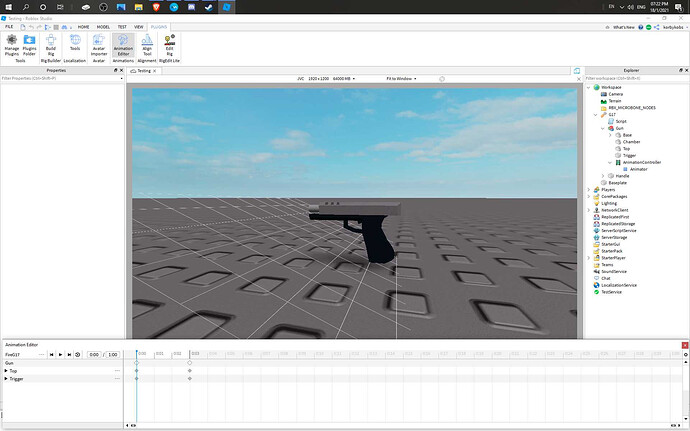Screen dimensions: 690x431
Task: Expand the Top track in Animation Editor
Action: coord(6,371)
